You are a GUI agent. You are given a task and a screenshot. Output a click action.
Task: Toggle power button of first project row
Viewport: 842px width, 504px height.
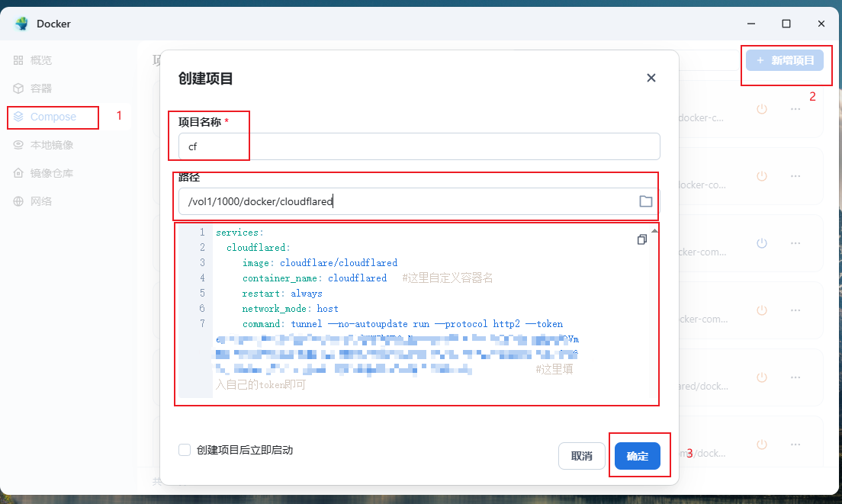(x=761, y=109)
